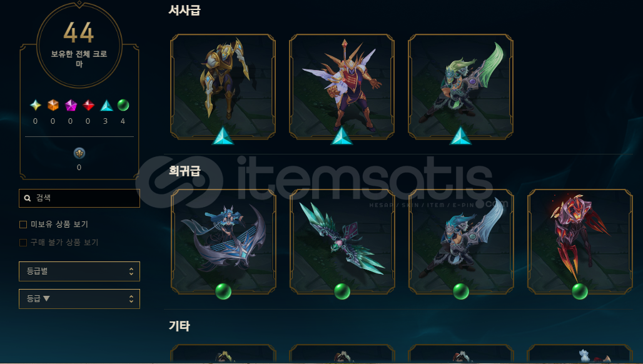The height and width of the screenshot is (364, 643).
Task: Toggle the 구매 불가 상품 보기 checkbox
Action: click(x=23, y=242)
